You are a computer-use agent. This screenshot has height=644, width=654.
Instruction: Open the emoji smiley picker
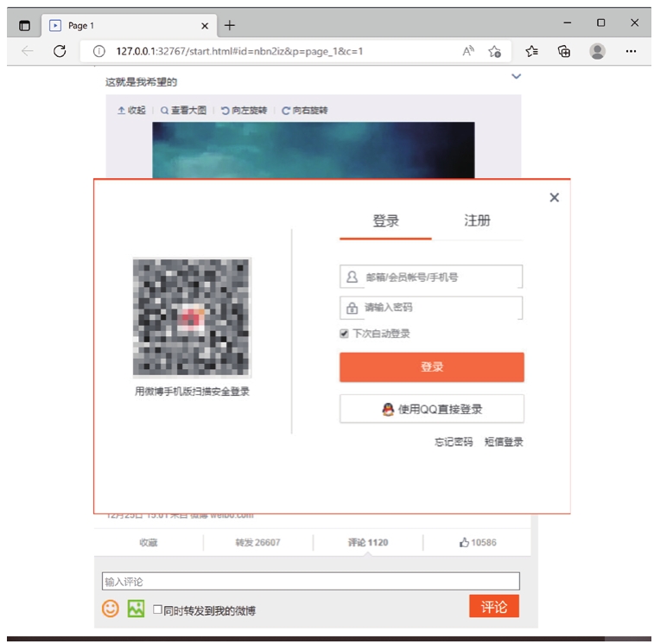111,609
